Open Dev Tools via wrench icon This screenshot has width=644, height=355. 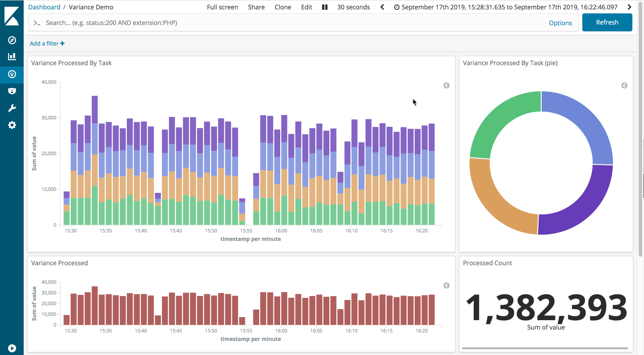(12, 108)
